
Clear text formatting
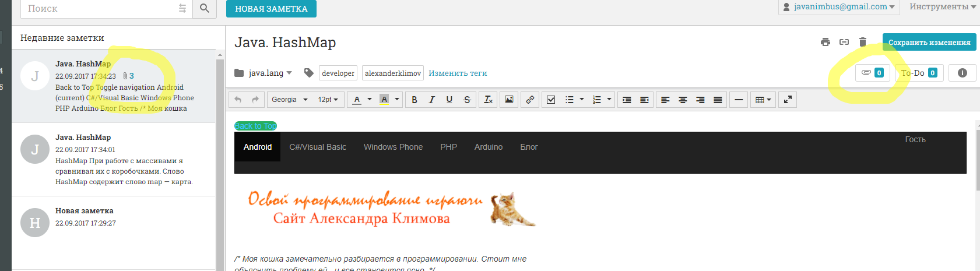click(489, 100)
